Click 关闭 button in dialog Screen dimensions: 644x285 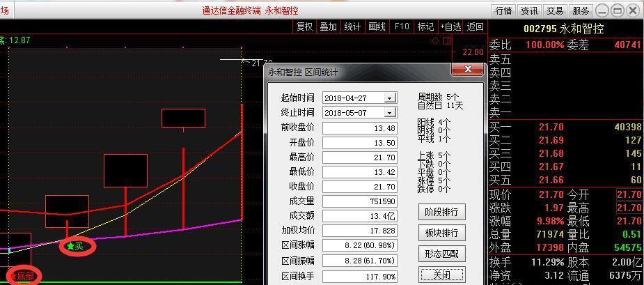click(x=441, y=275)
